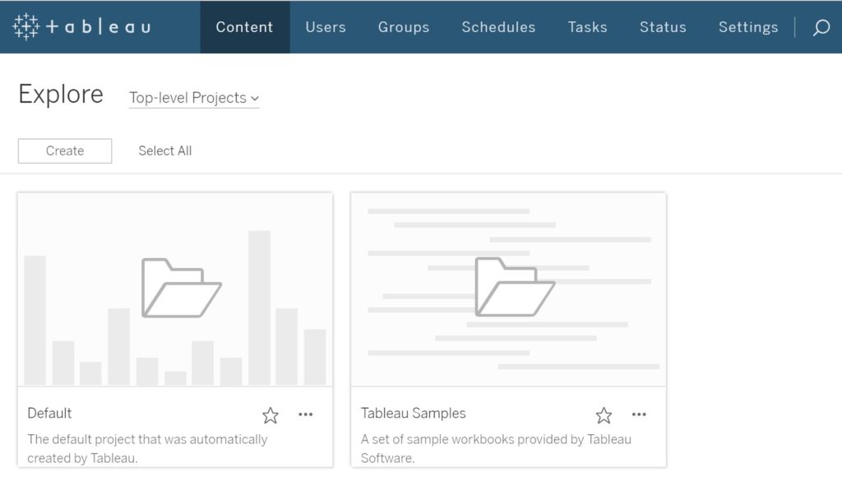Click the Explore heading

pos(61,95)
